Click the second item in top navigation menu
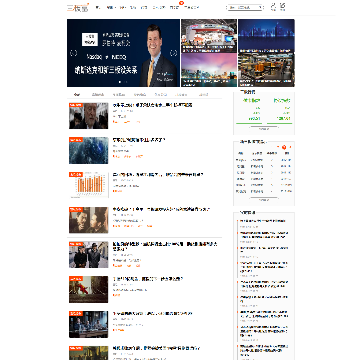The width and height of the screenshot is (360, 360). point(110,7)
